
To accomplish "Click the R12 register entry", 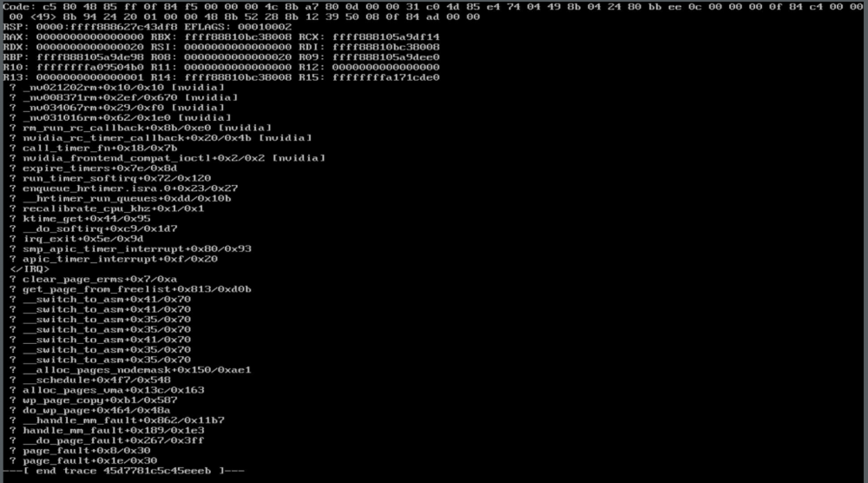I will pyautogui.click(x=369, y=67).
